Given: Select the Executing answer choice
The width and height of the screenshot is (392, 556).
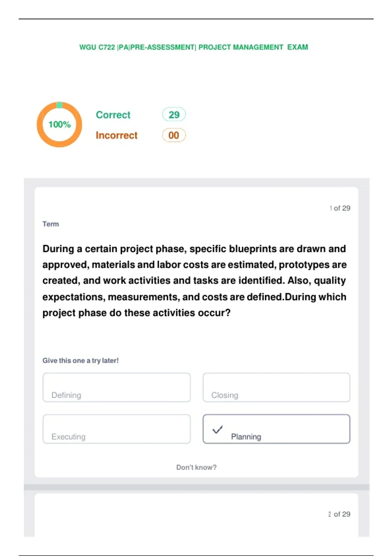Looking at the screenshot, I should click(x=117, y=429).
